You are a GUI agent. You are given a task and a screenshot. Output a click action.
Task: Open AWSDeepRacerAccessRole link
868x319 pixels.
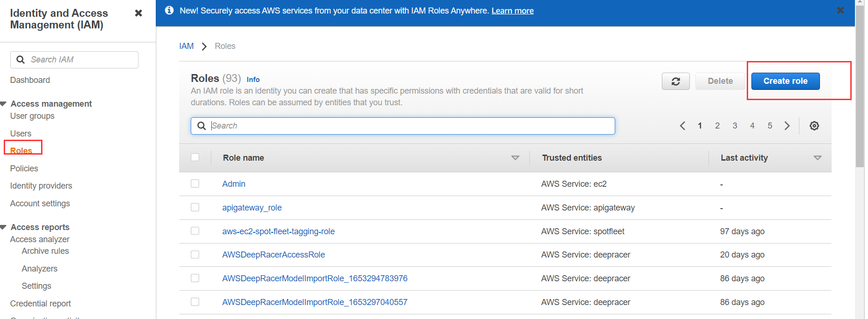(274, 255)
